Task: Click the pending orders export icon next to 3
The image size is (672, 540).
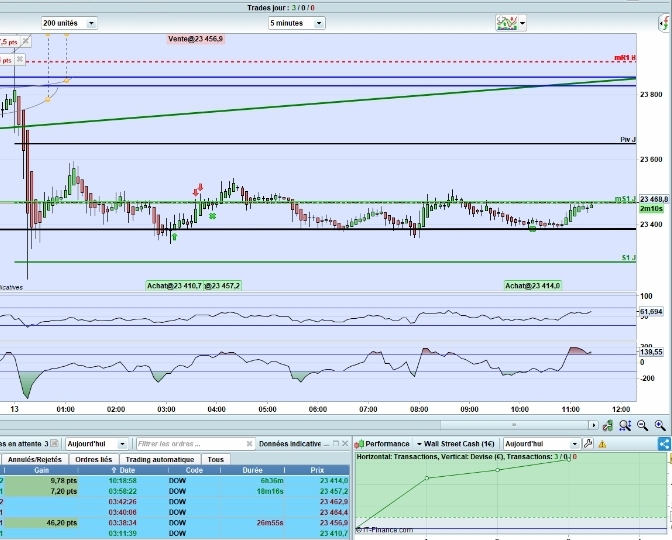Action: (x=54, y=443)
